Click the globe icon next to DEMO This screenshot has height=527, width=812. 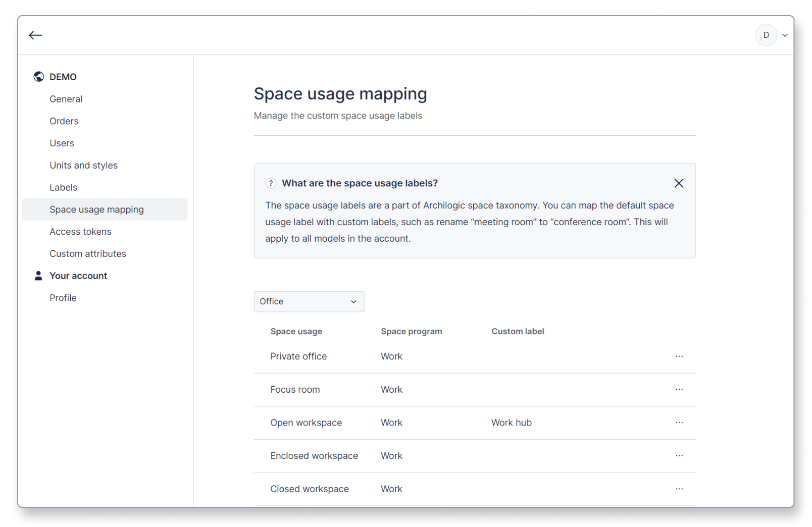(38, 76)
